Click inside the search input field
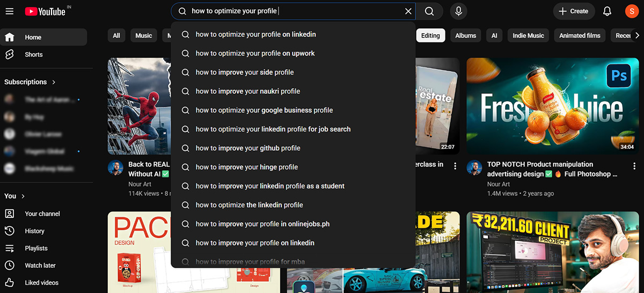Screen dimensions: 644x293 coord(293,11)
